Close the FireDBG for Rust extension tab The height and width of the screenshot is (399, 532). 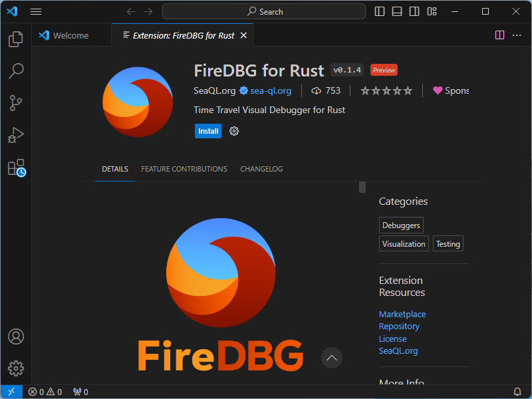[x=243, y=35]
